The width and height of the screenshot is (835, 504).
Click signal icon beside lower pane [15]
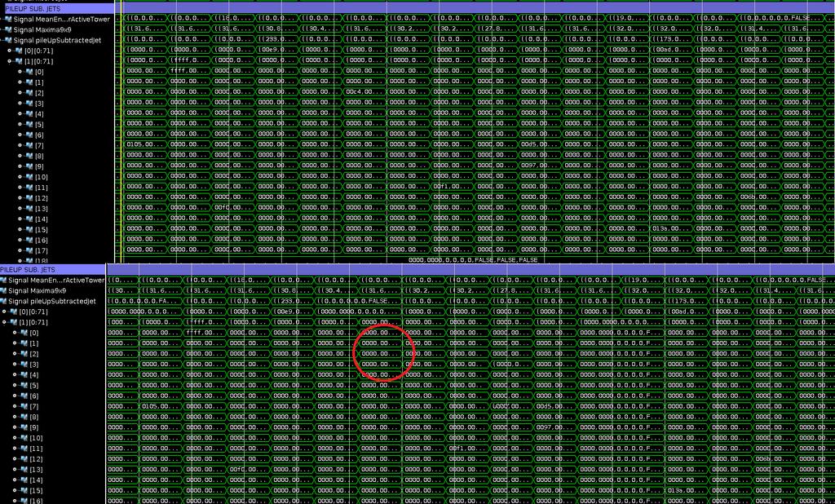click(24, 491)
